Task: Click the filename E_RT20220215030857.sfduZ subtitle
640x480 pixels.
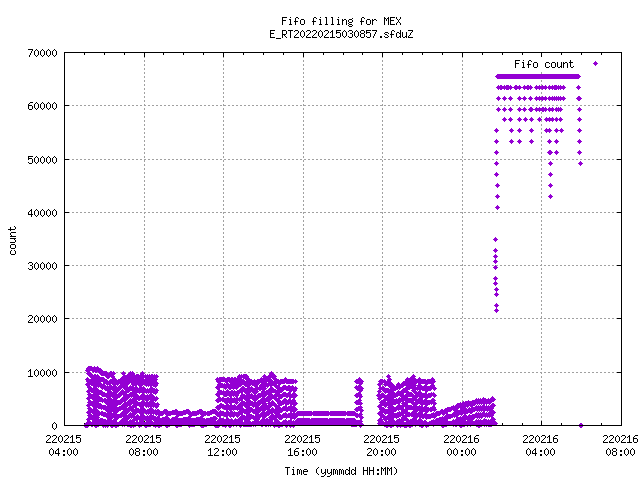Action: [x=341, y=34]
